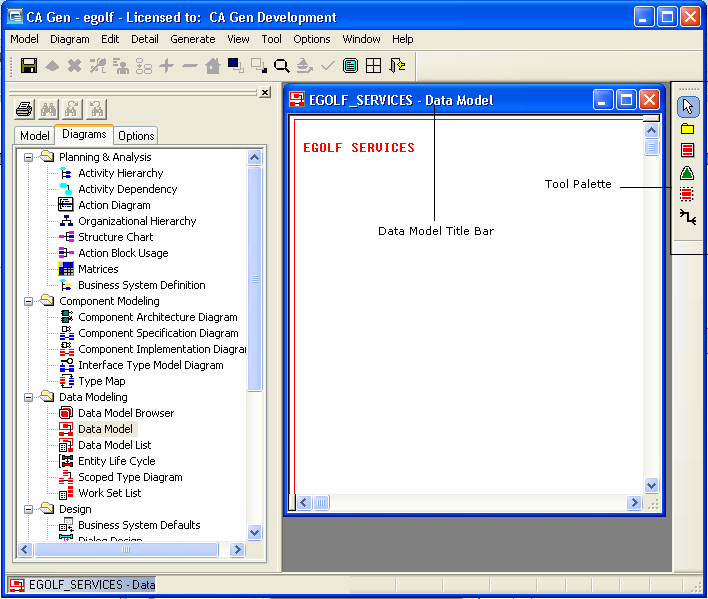Screen dimensions: 708x599
Task: Click the Data Model window scroll-left arrow
Action: 304,502
